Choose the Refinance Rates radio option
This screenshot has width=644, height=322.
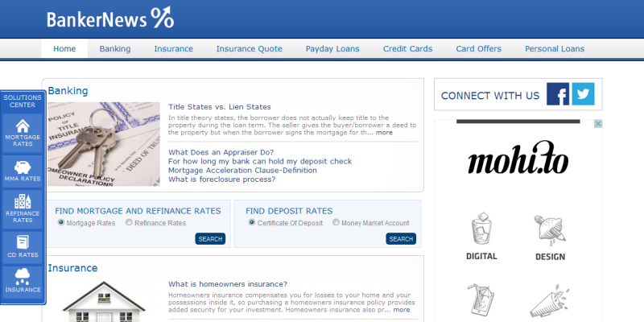point(129,223)
